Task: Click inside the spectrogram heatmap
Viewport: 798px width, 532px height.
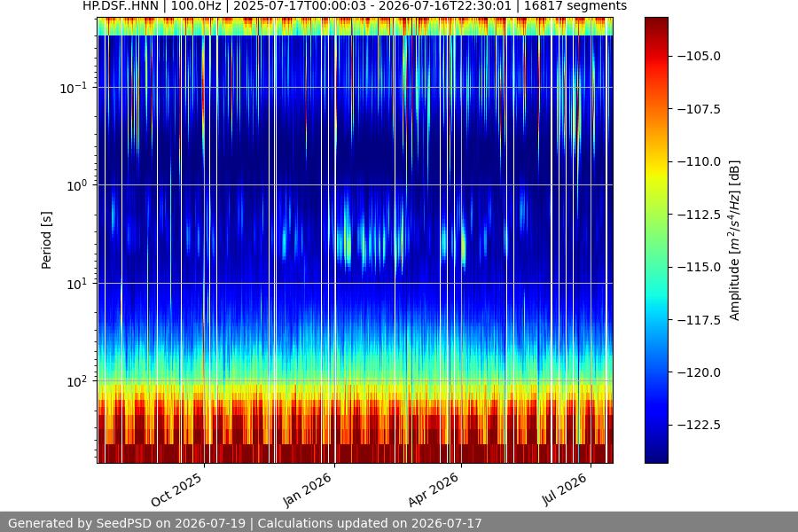Action: click(x=356, y=240)
